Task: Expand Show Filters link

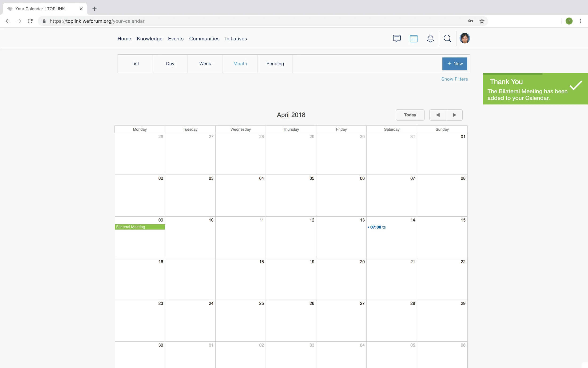Action: point(454,79)
